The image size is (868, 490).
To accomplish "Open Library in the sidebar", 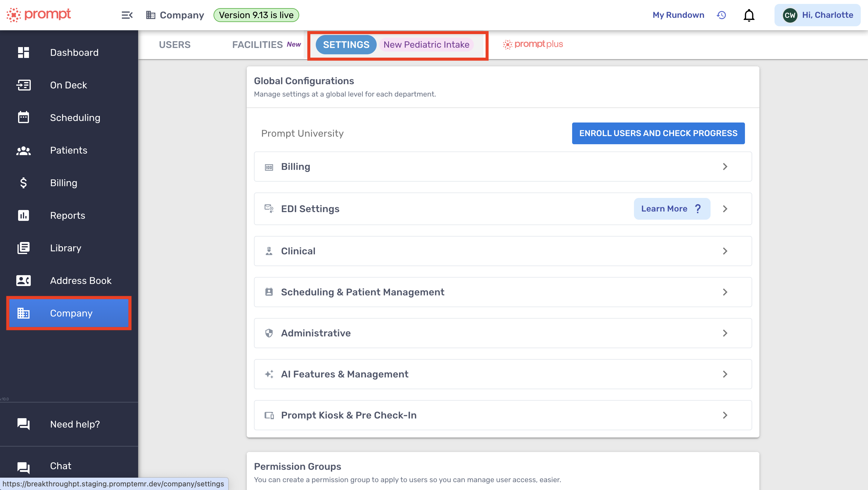I will tap(65, 248).
